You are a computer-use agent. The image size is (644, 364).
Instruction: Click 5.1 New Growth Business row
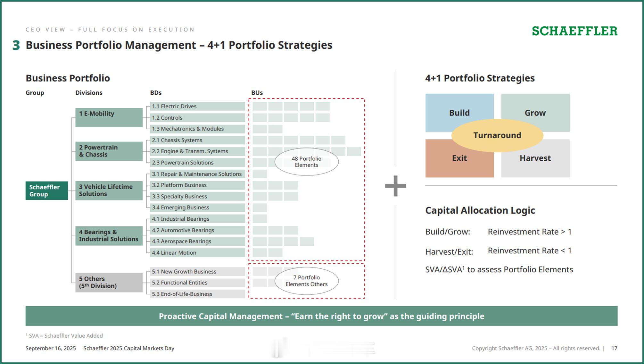click(198, 272)
